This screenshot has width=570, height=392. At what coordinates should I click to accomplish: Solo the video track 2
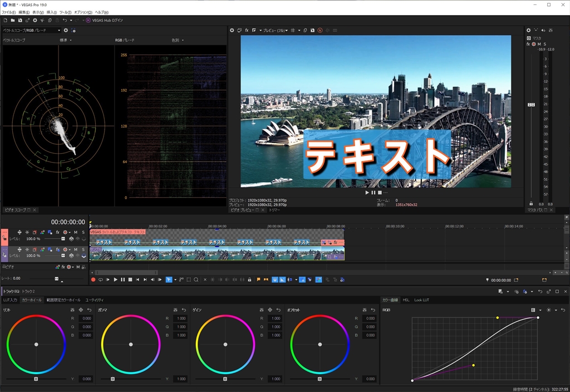coord(83,249)
